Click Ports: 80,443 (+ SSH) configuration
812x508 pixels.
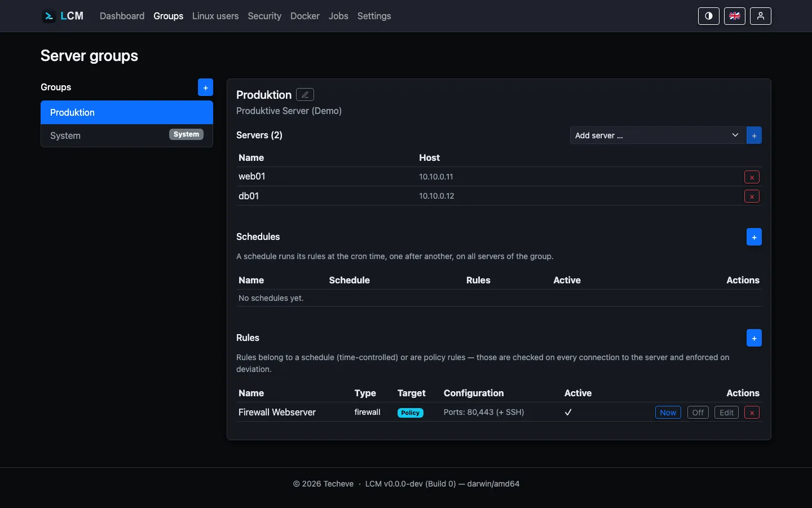click(484, 412)
